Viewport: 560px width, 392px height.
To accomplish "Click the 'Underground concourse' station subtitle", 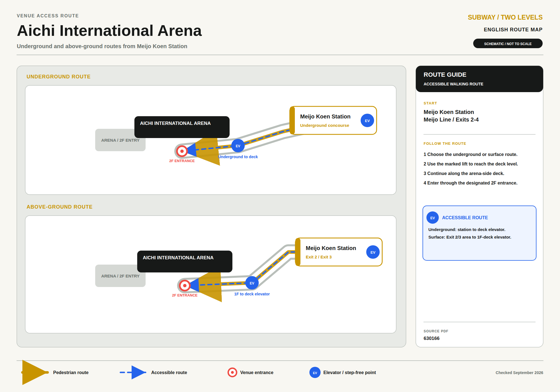I will coord(325,125).
